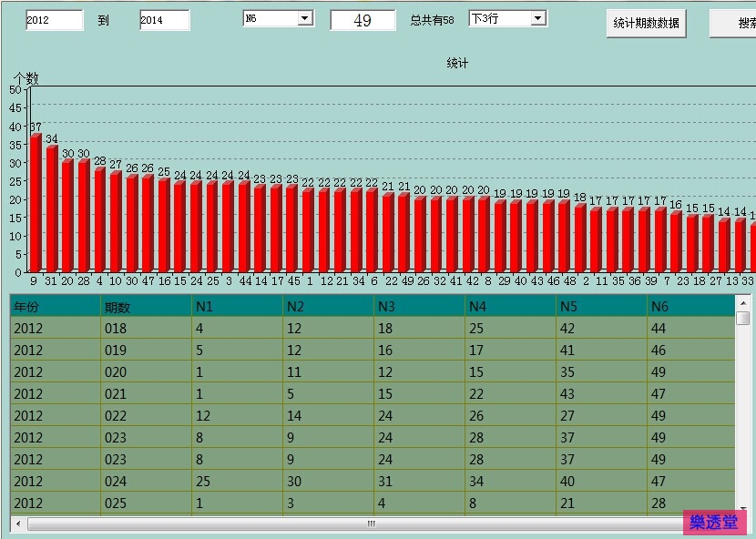Select period cell 020
Screen dimensions: 756x539
[146, 371]
